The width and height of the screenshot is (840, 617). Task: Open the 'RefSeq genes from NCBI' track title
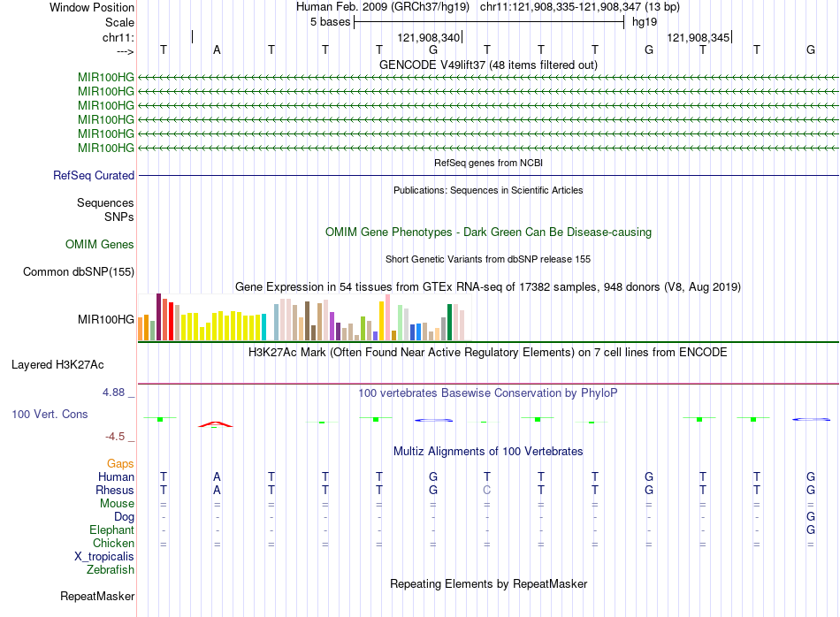click(489, 163)
